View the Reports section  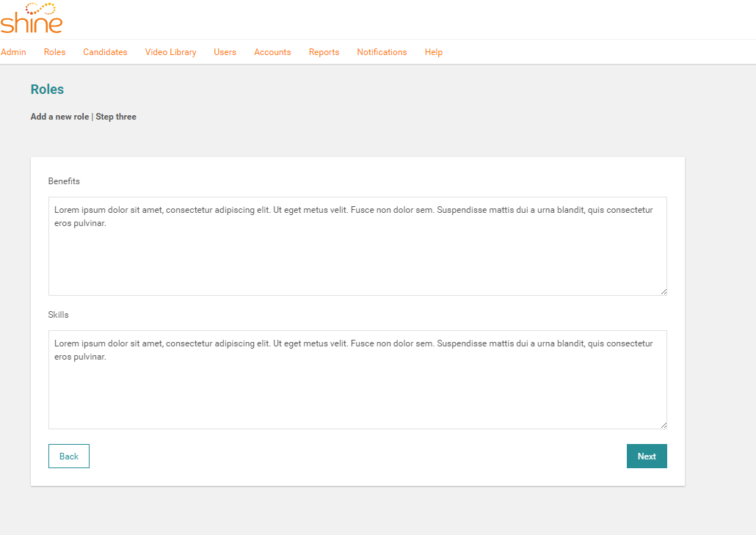(x=324, y=52)
